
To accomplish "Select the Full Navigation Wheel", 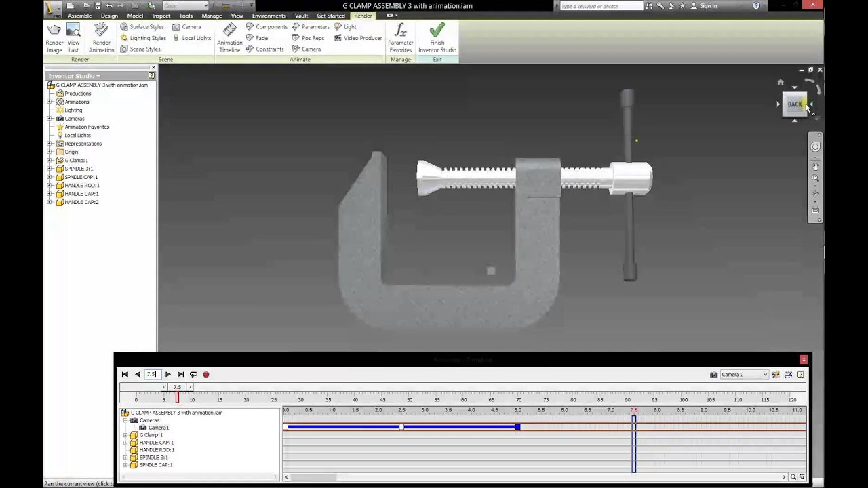I will (815, 147).
